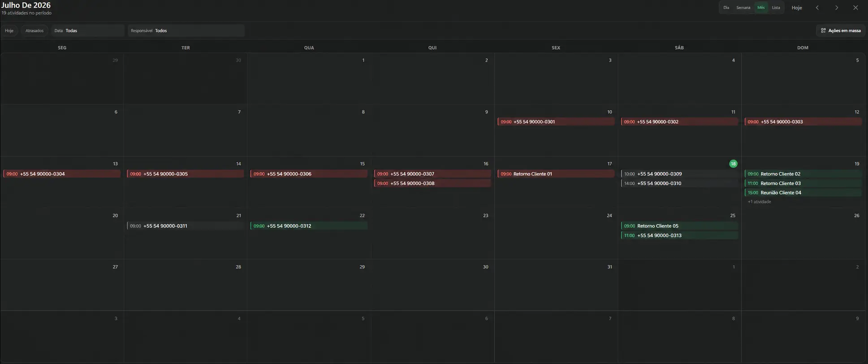
Task: Select day 1 of July on Wednesday
Action: coord(309,79)
